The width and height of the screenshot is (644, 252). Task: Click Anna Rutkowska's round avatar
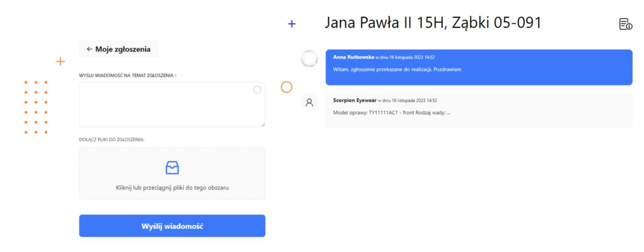tap(309, 58)
